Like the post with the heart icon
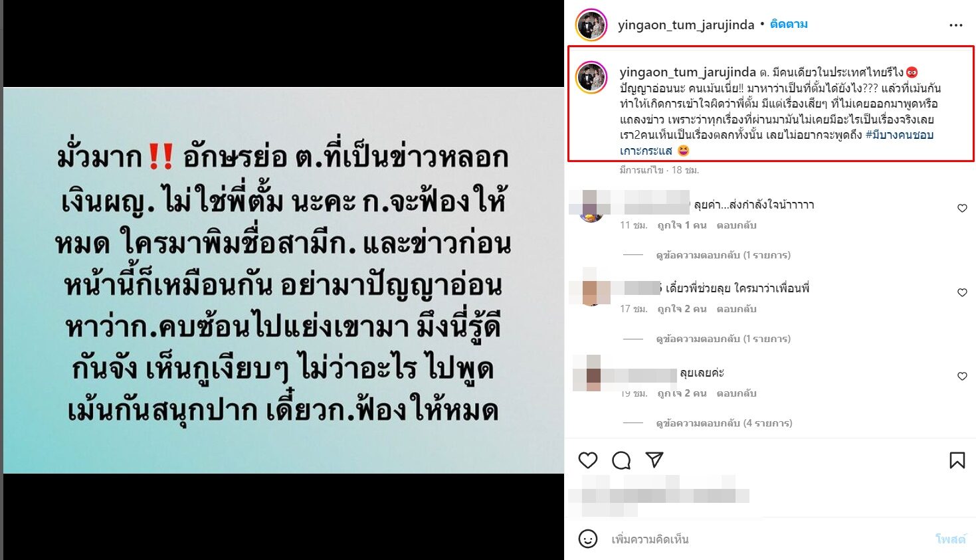Image resolution: width=976 pixels, height=560 pixels. pyautogui.click(x=588, y=460)
